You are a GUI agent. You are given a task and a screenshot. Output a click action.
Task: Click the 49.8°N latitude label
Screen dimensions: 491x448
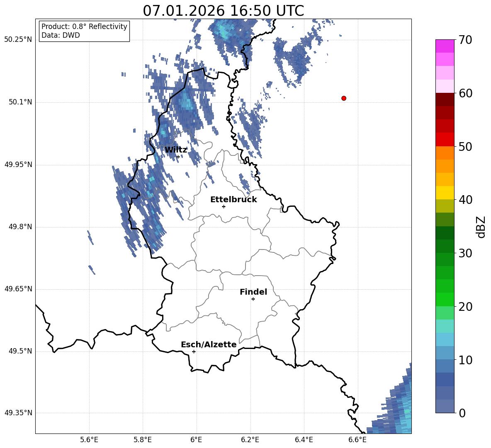(x=20, y=227)
